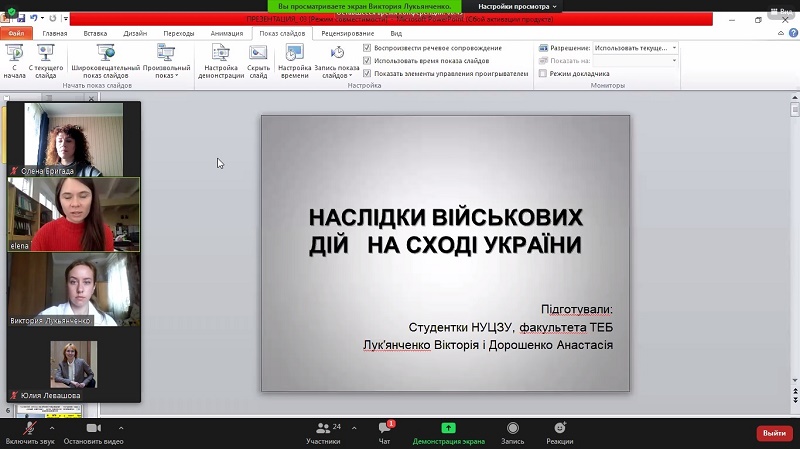Open Zoom reactions (Реакции)

coord(560,428)
